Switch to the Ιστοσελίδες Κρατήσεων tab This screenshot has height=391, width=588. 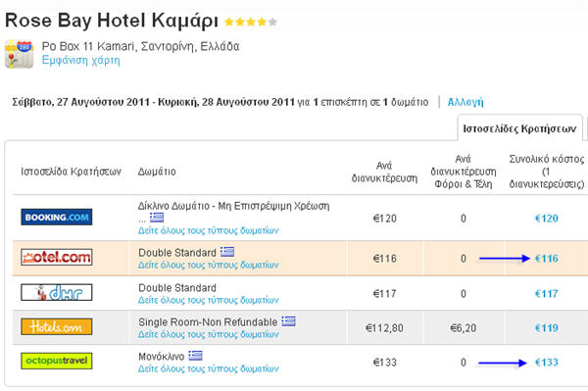(519, 128)
